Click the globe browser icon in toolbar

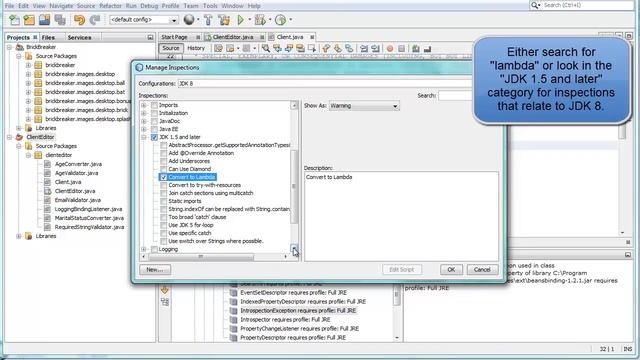point(189,19)
